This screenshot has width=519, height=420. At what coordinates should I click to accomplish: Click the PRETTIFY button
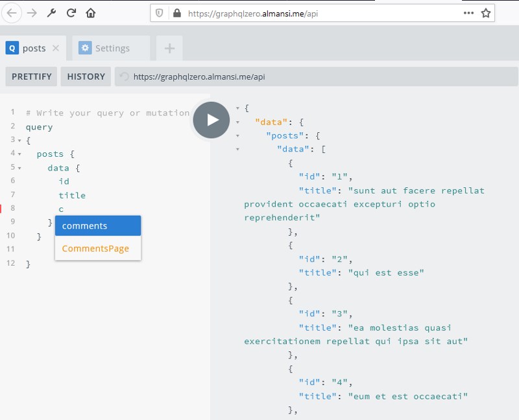tap(31, 76)
